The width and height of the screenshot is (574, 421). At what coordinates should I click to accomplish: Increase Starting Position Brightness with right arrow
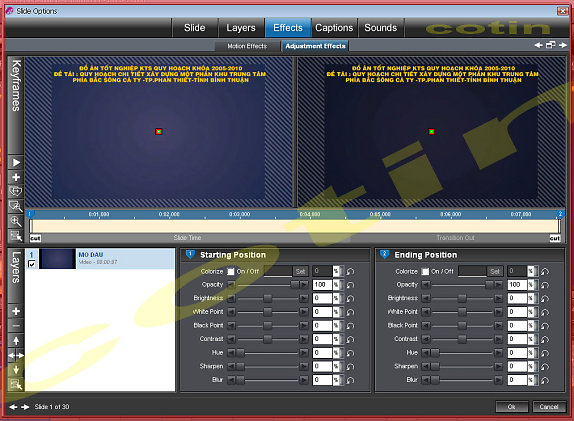click(303, 298)
